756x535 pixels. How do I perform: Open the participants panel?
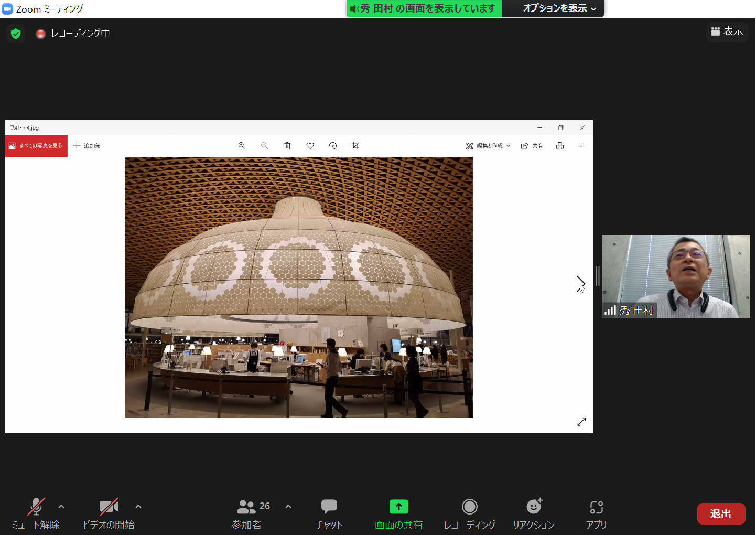(247, 513)
